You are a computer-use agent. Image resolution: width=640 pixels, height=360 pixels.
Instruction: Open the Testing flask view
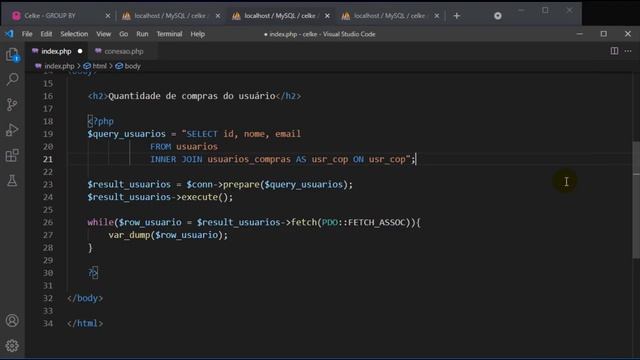pos(12,180)
